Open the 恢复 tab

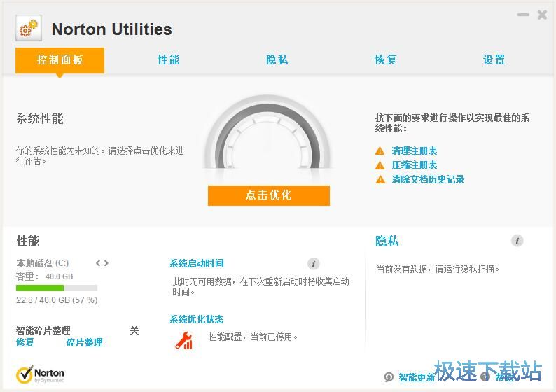click(385, 60)
